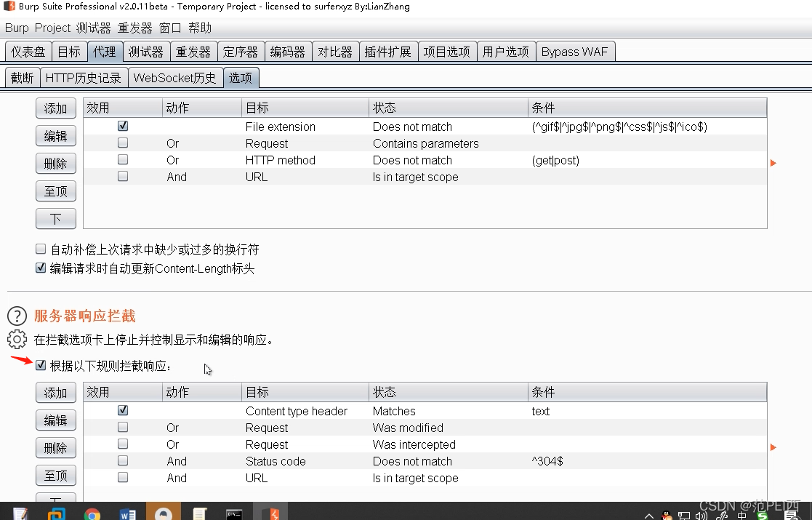Image resolution: width=812 pixels, height=520 pixels.
Task: Select the (get|post) condition cell
Action: click(647, 160)
